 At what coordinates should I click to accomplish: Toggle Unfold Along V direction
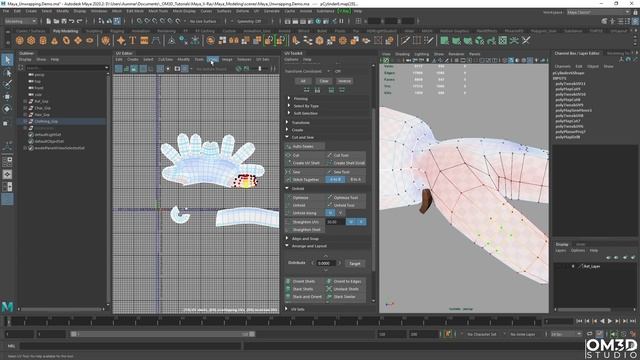point(340,213)
